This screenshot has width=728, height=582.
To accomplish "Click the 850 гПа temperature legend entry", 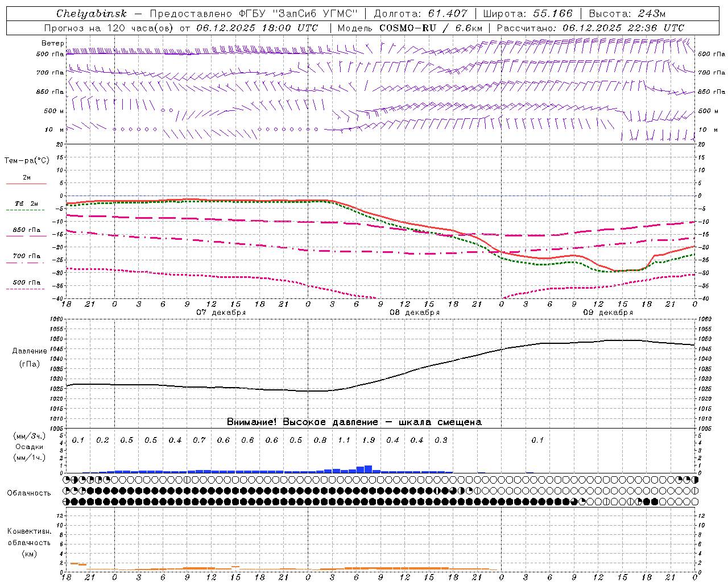I will click(26, 230).
